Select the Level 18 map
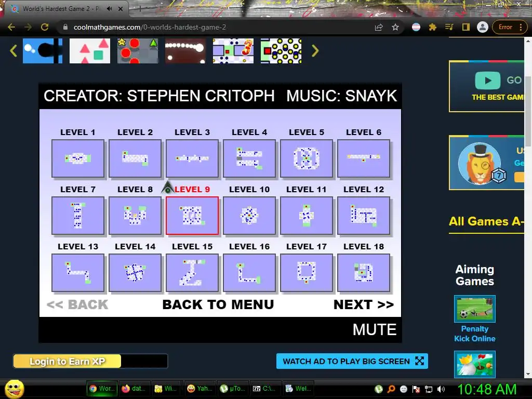The image size is (532, 399). (364, 272)
